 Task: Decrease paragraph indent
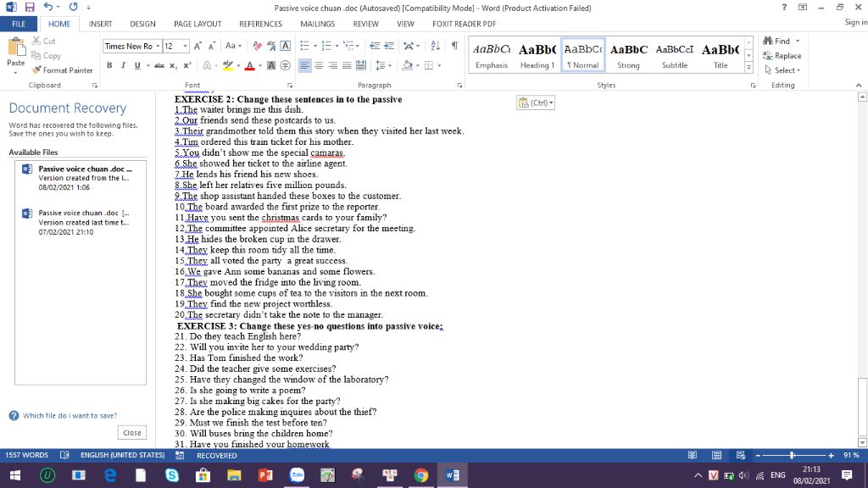[x=375, y=46]
